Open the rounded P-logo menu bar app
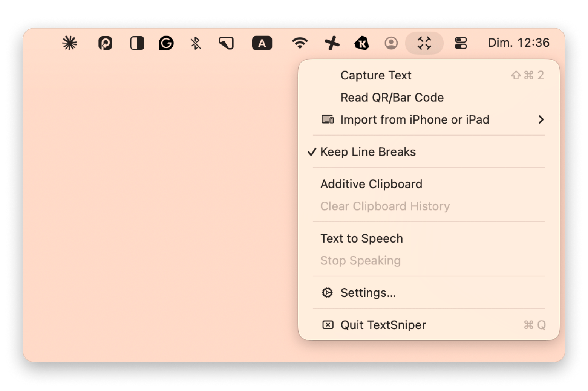588x391 pixels. click(106, 43)
